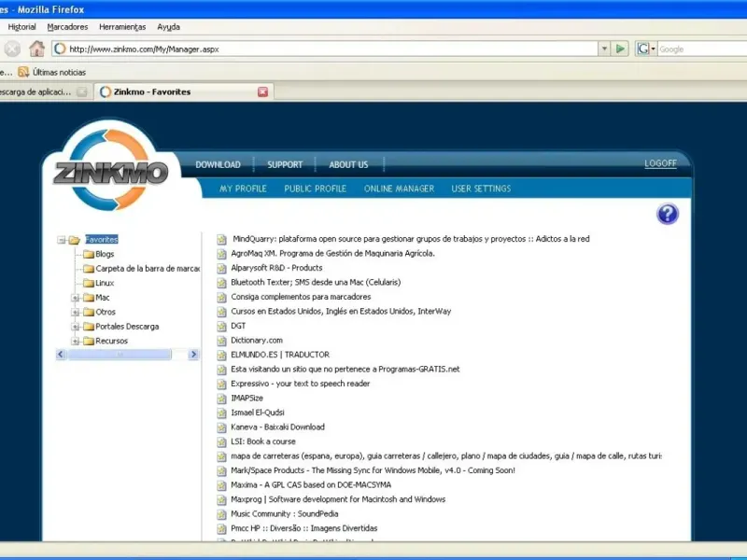Screen dimensions: 747x560
Task: Click bookmark icon next to Cursos en Estados Unidos
Action: (x=221, y=312)
